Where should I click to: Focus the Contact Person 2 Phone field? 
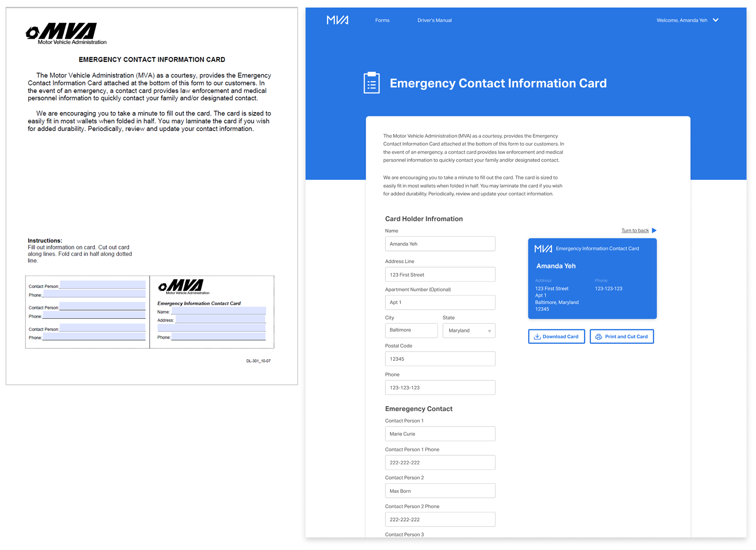pos(440,519)
